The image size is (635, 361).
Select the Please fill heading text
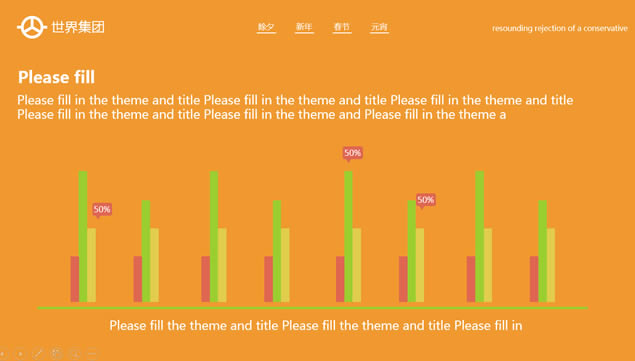(56, 77)
